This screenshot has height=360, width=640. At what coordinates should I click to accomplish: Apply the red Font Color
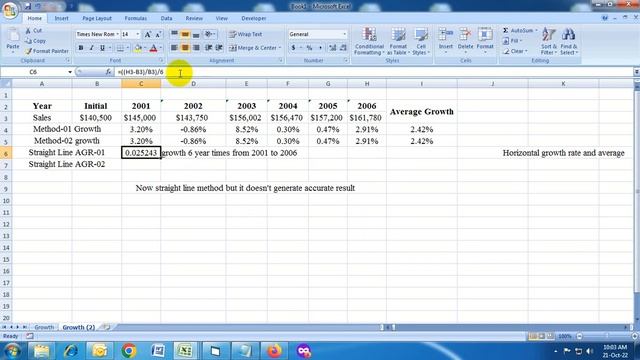pos(153,48)
